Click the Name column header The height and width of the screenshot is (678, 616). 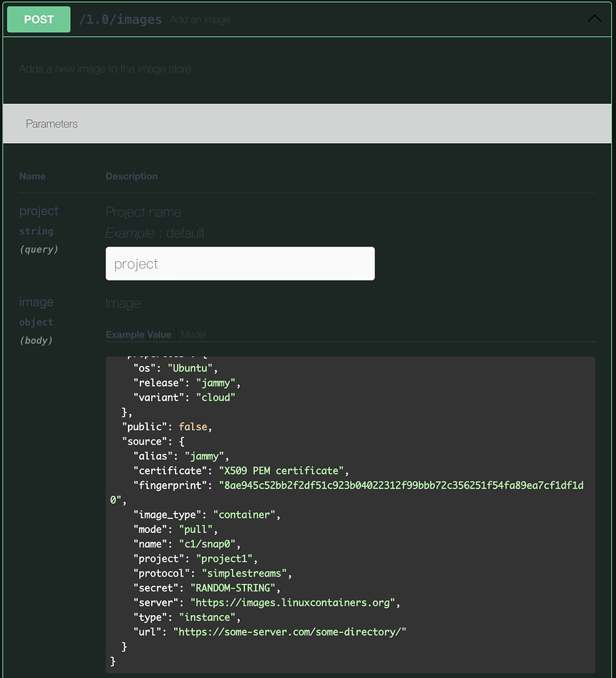32,176
